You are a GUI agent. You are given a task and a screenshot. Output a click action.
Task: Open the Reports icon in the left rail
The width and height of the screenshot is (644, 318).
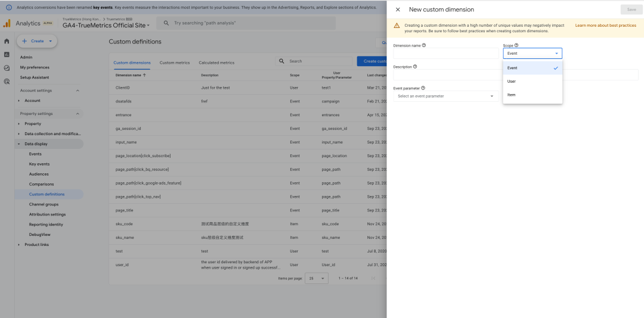(x=7, y=55)
